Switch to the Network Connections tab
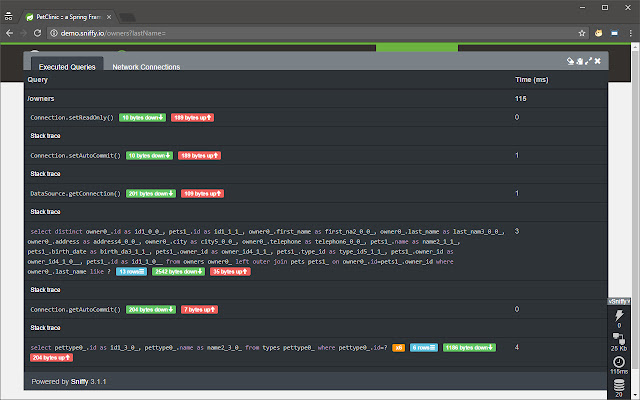Image resolution: width=640 pixels, height=400 pixels. point(146,67)
